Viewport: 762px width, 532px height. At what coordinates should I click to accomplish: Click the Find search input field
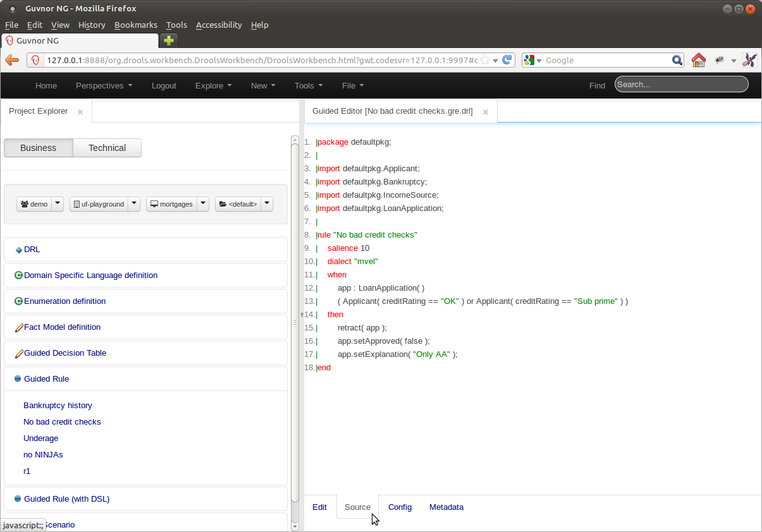pos(681,85)
